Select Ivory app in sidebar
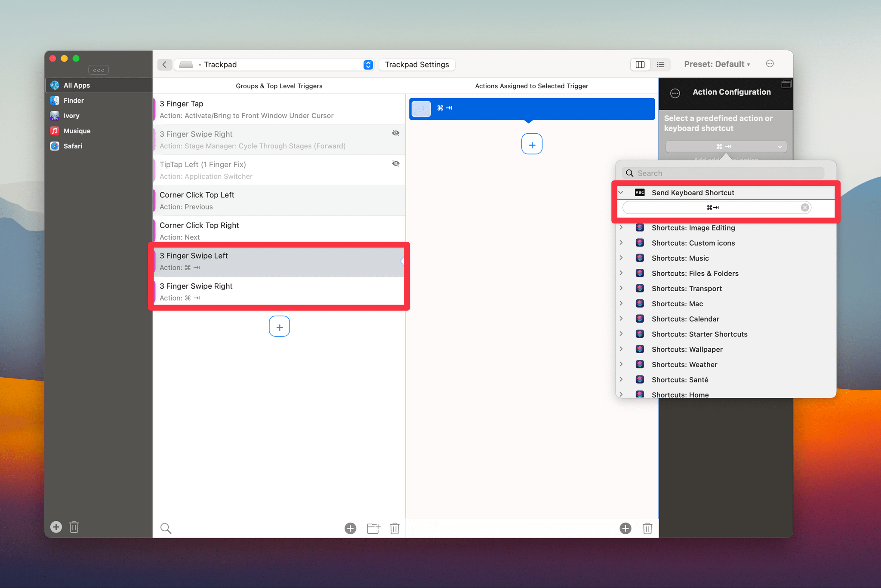Viewport: 881px width, 588px height. (99, 116)
